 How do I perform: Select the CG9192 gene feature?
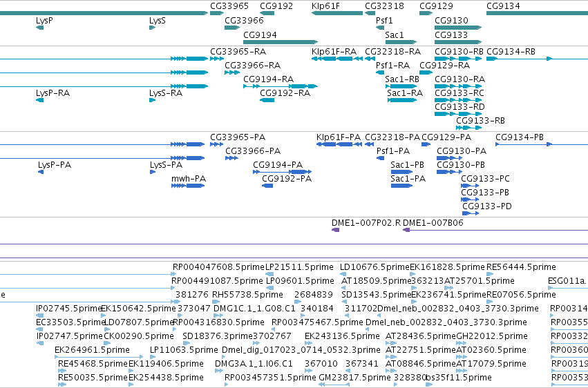(267, 13)
